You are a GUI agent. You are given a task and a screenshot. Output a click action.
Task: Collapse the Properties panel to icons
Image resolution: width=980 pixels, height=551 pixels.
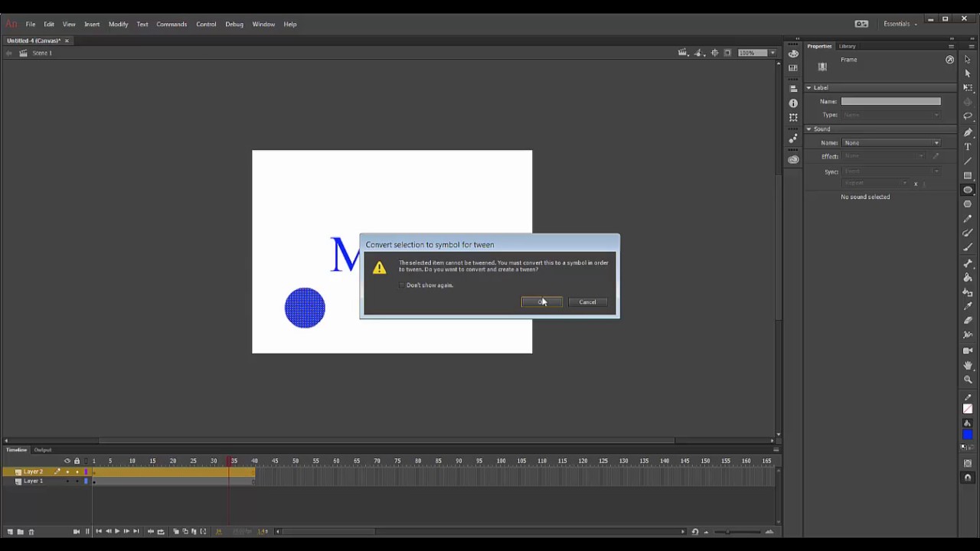coord(952,37)
